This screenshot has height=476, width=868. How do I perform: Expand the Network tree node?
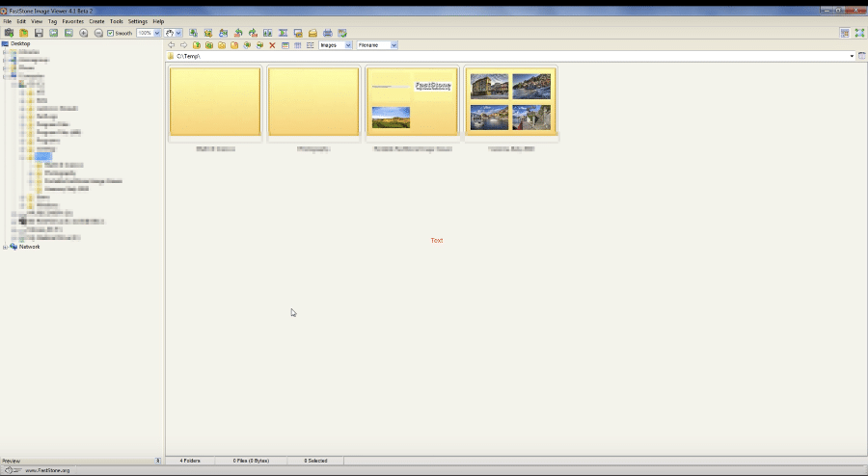tap(5, 247)
